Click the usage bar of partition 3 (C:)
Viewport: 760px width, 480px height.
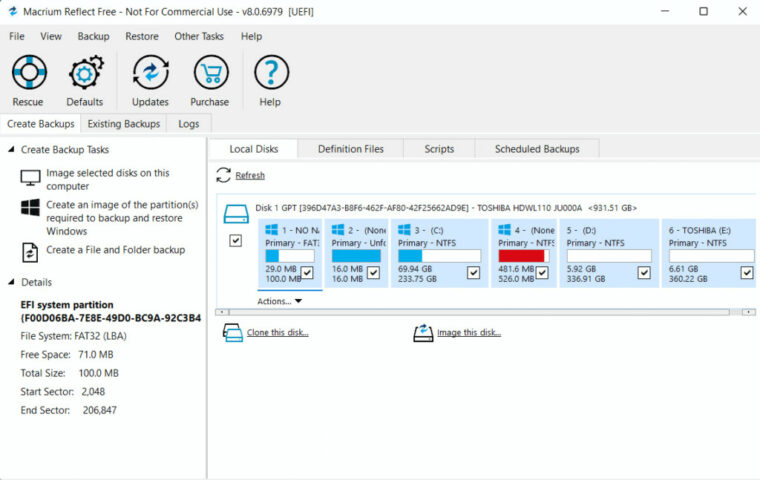[439, 256]
